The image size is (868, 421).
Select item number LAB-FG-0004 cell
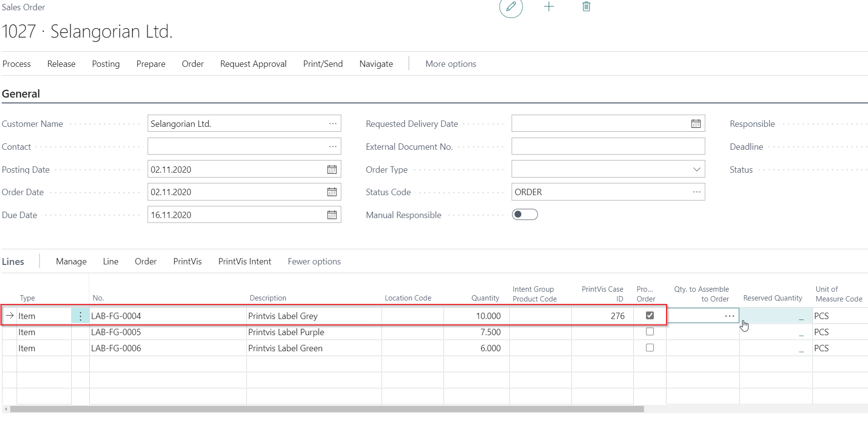tap(168, 316)
